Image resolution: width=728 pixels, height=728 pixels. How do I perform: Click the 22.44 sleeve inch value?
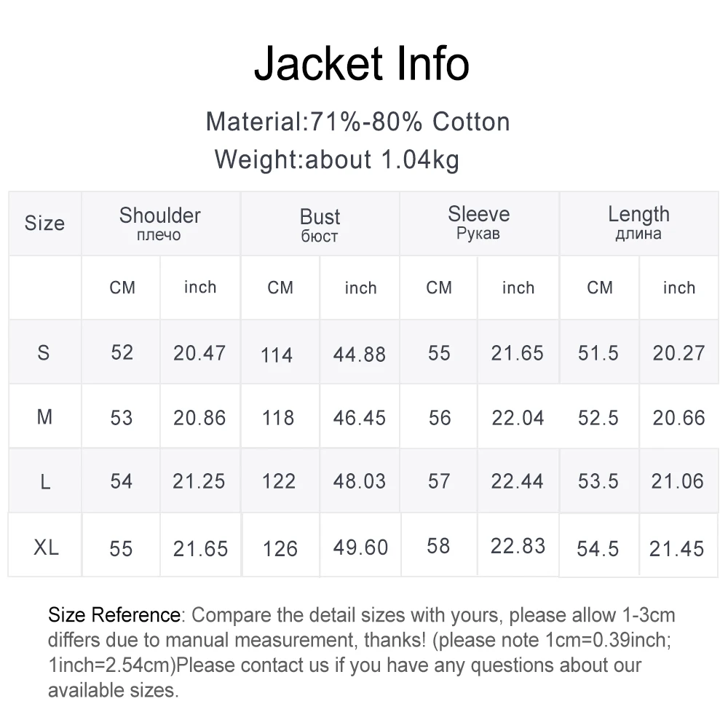click(x=517, y=481)
